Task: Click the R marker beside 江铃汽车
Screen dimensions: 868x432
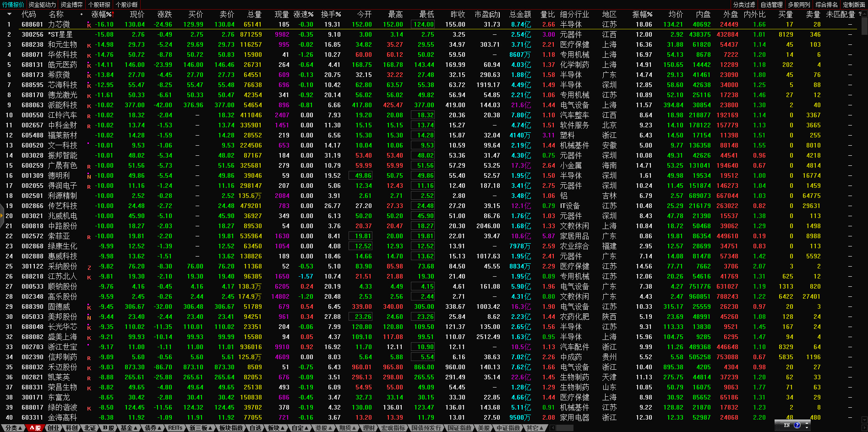Action: [x=89, y=115]
